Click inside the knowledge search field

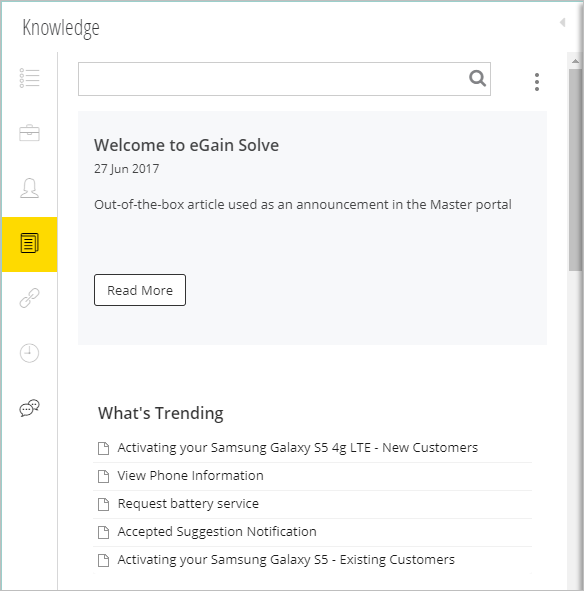click(x=273, y=79)
